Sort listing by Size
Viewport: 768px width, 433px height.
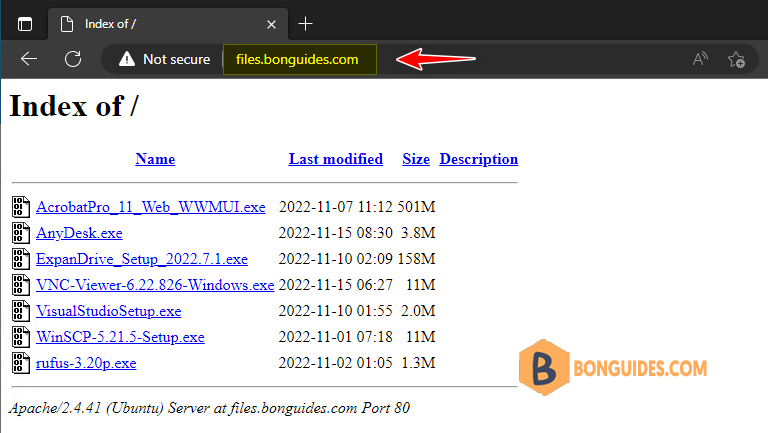pyautogui.click(x=416, y=159)
